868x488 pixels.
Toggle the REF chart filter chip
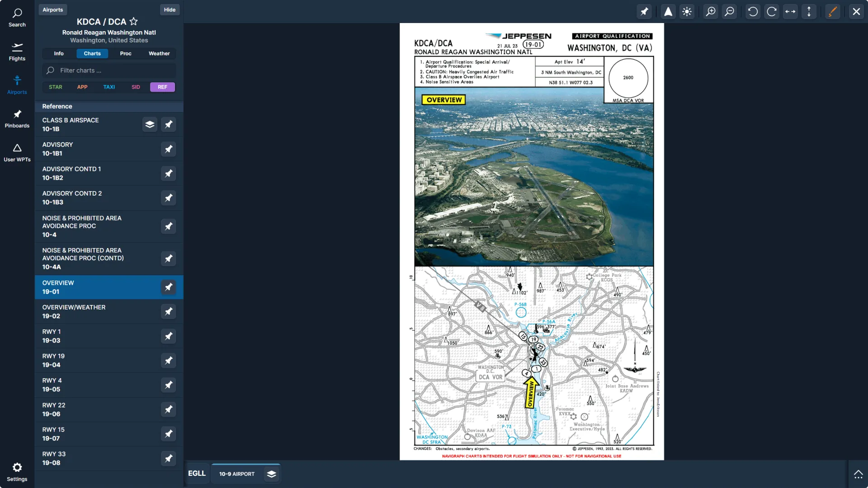162,87
